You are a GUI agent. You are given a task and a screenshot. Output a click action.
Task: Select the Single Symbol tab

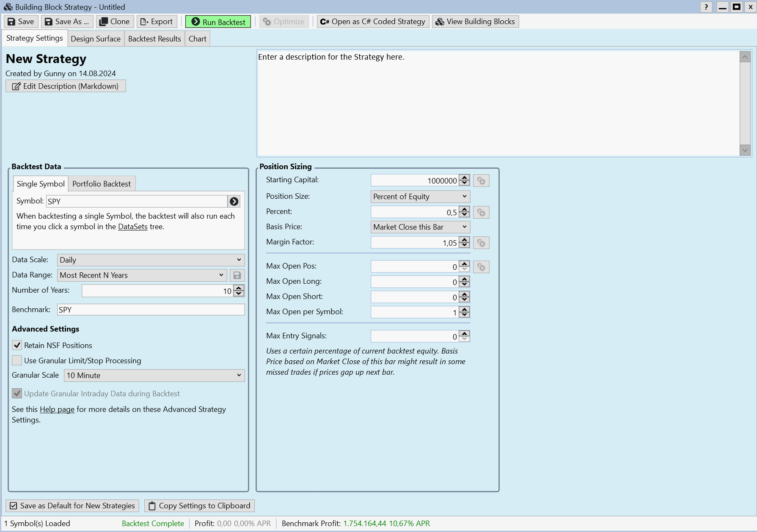[x=41, y=184]
